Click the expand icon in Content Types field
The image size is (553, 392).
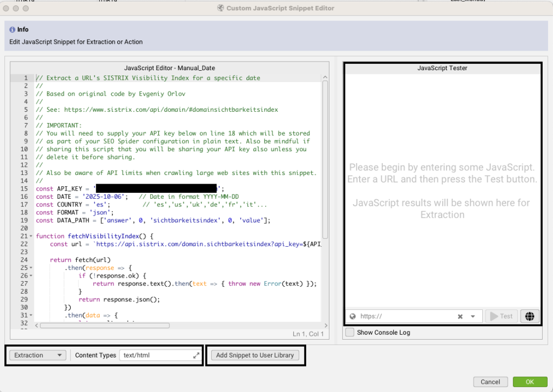click(x=196, y=355)
